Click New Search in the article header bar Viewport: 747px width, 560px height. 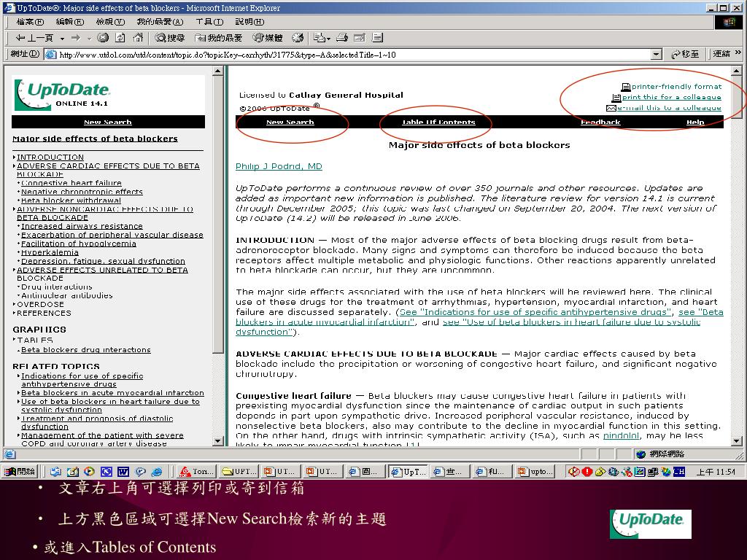coord(290,122)
